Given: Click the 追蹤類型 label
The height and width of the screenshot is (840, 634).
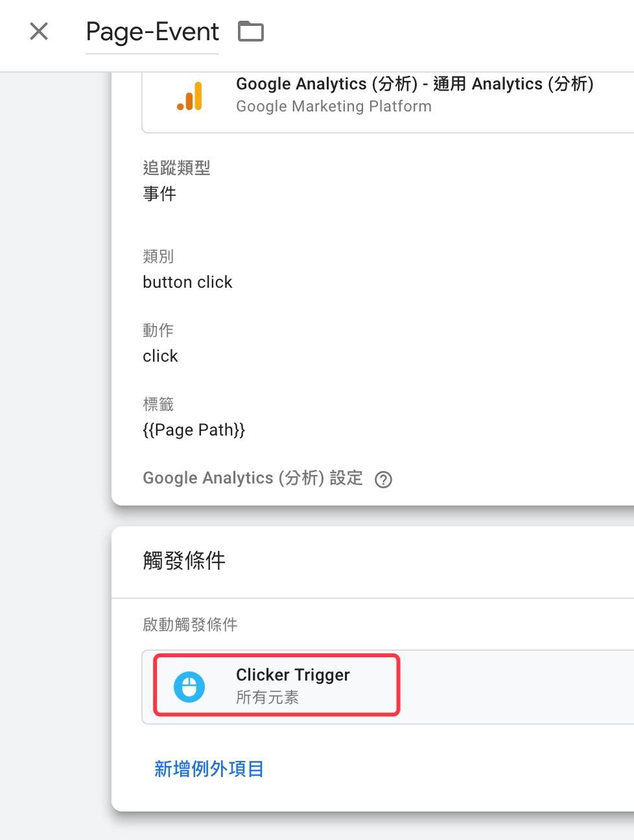Looking at the screenshot, I should click(176, 168).
